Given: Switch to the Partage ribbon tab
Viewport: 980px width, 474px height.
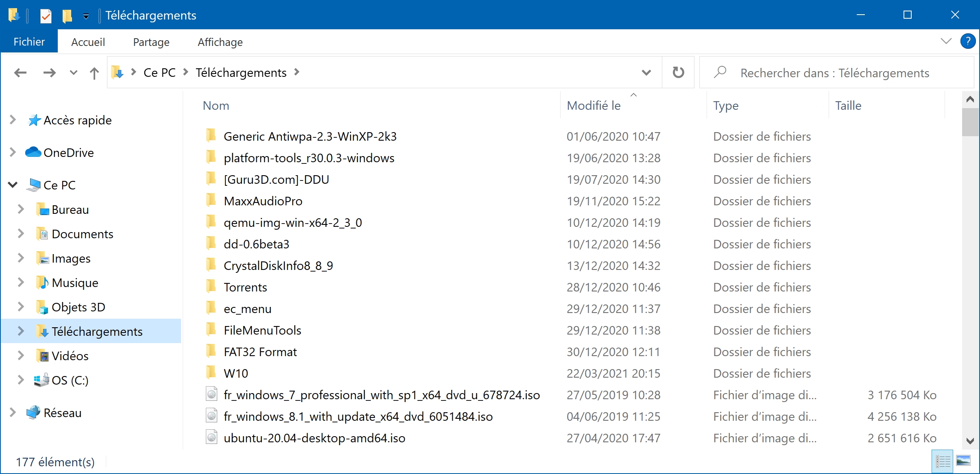Looking at the screenshot, I should (x=151, y=42).
